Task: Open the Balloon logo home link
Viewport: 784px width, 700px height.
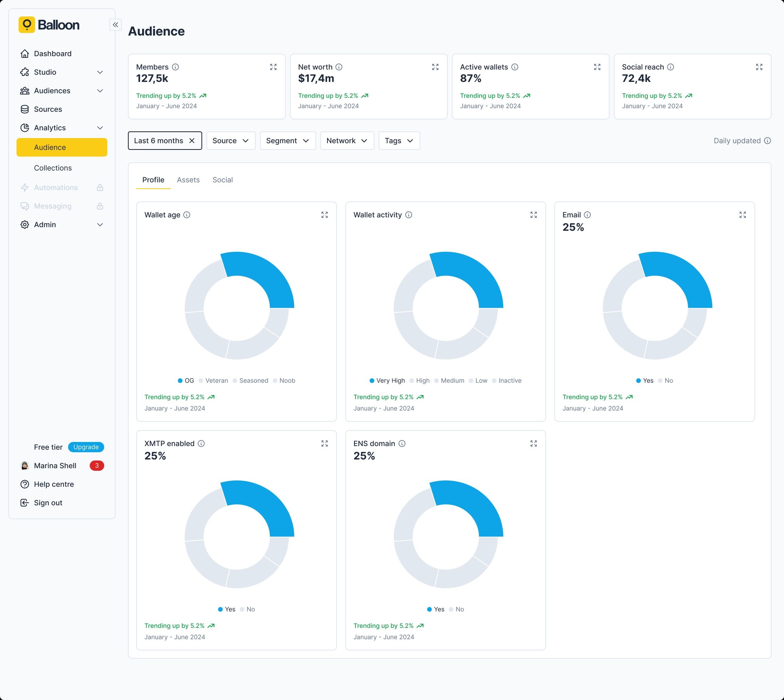Action: click(x=49, y=24)
